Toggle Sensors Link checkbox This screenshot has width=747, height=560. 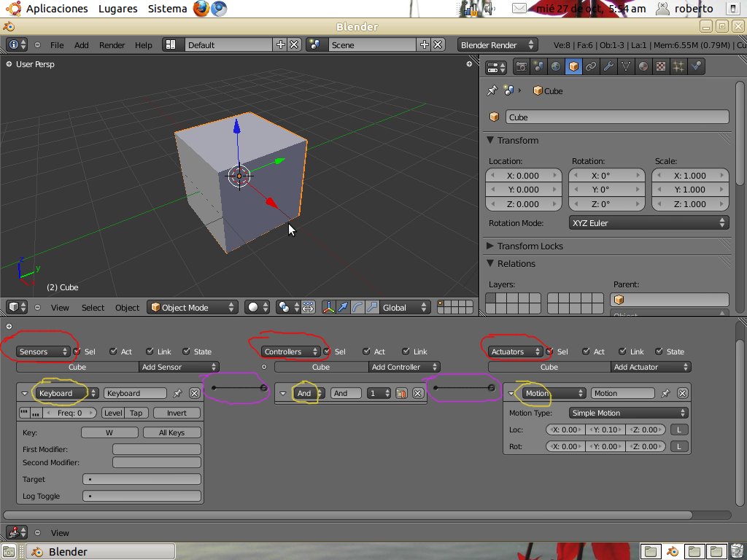(150, 351)
